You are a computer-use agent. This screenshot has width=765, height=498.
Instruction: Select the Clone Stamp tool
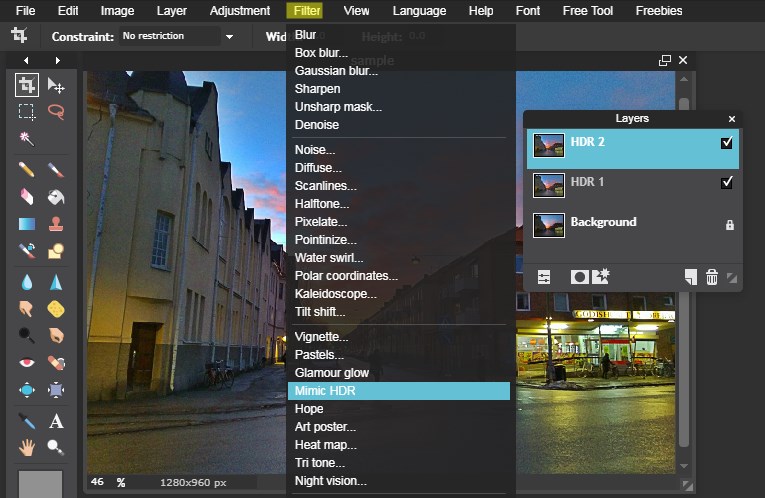(x=56, y=224)
